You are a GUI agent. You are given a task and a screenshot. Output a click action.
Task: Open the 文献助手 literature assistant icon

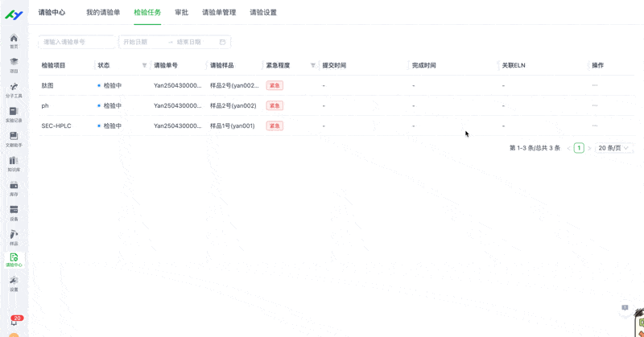(14, 140)
